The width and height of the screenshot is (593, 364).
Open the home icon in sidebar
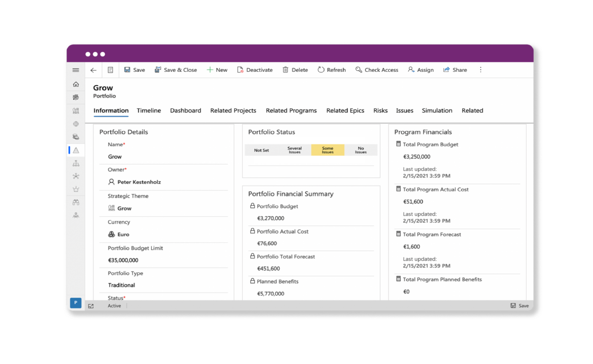click(76, 84)
